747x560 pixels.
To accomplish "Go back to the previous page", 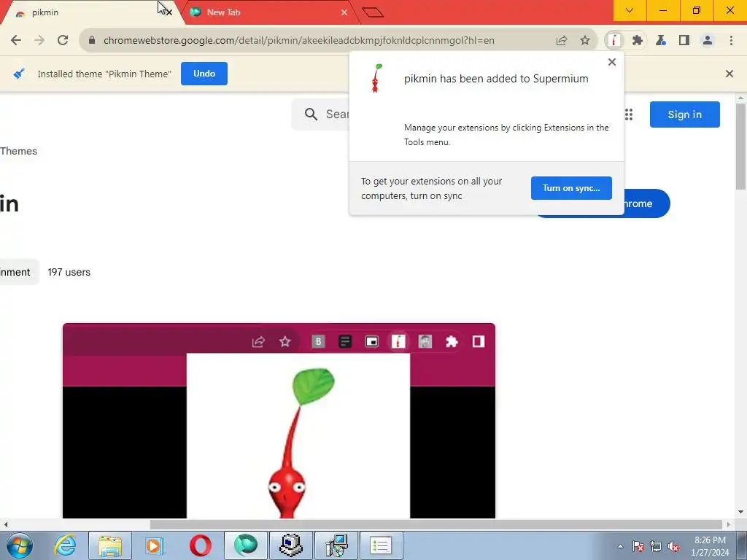I will click(16, 41).
